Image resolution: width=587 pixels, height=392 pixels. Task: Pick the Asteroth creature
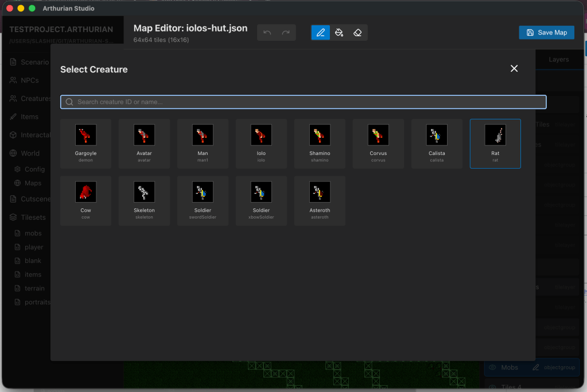coord(320,201)
